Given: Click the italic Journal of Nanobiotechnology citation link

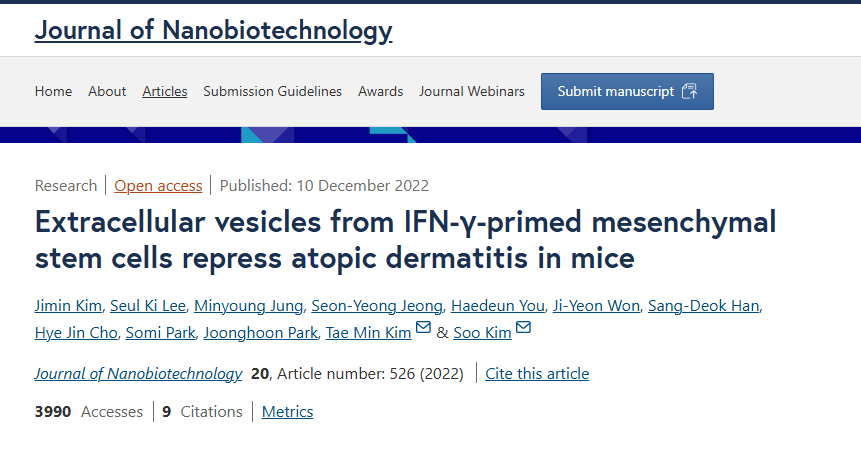Looking at the screenshot, I should 138,374.
